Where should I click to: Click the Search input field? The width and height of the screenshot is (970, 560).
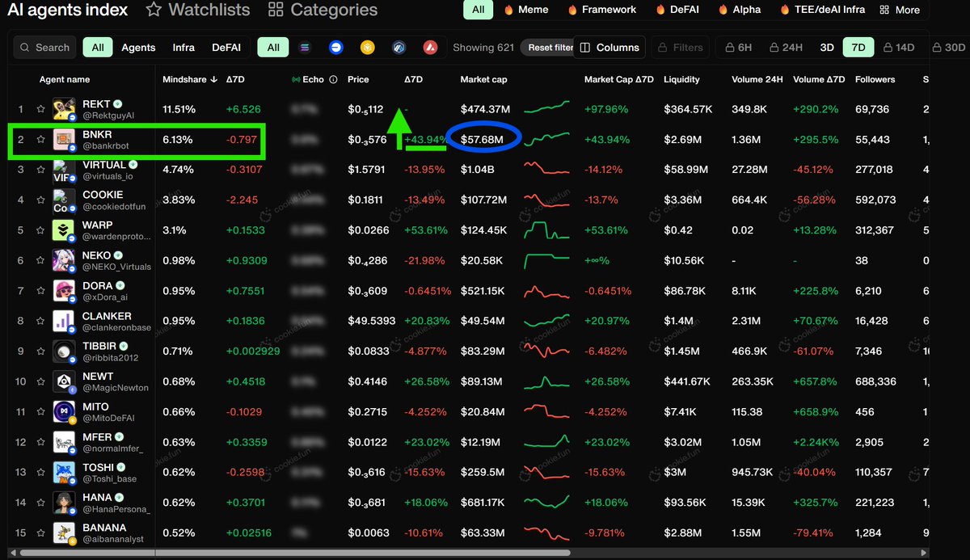point(45,47)
